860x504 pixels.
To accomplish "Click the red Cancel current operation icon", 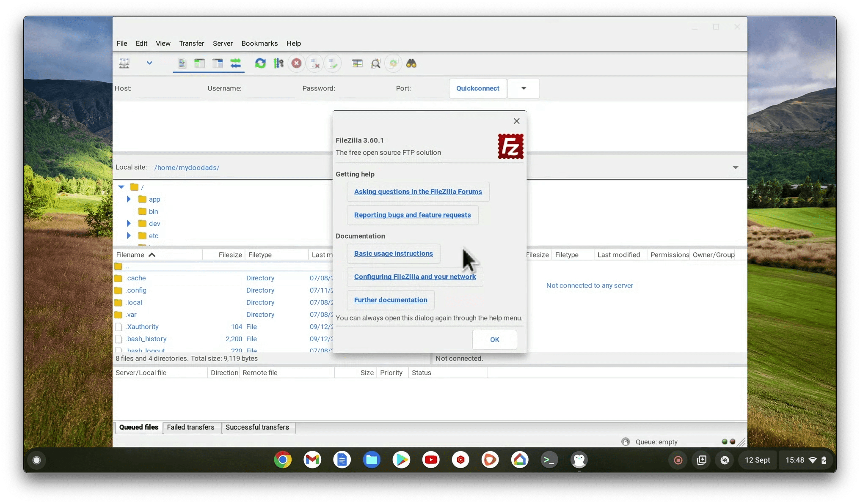I will pyautogui.click(x=297, y=63).
